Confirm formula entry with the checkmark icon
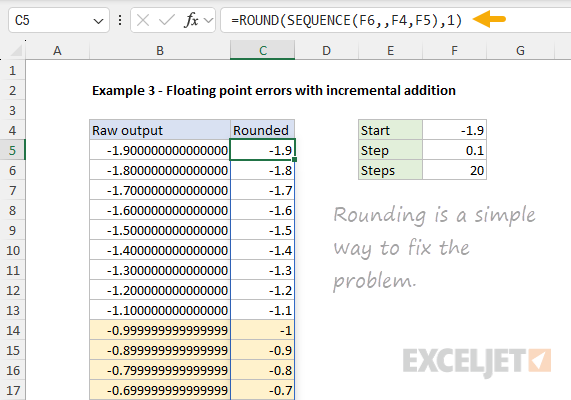The width and height of the screenshot is (571, 400). 166,20
